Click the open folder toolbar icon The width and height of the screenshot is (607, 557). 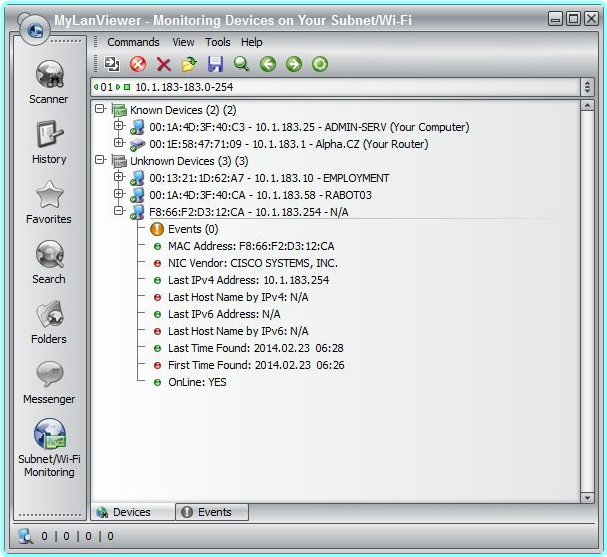[189, 64]
